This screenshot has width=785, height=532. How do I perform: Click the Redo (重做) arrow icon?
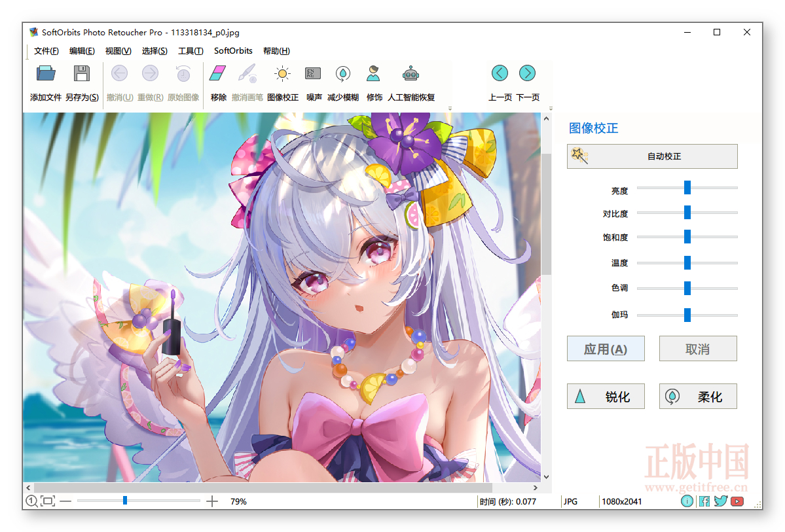(x=150, y=73)
